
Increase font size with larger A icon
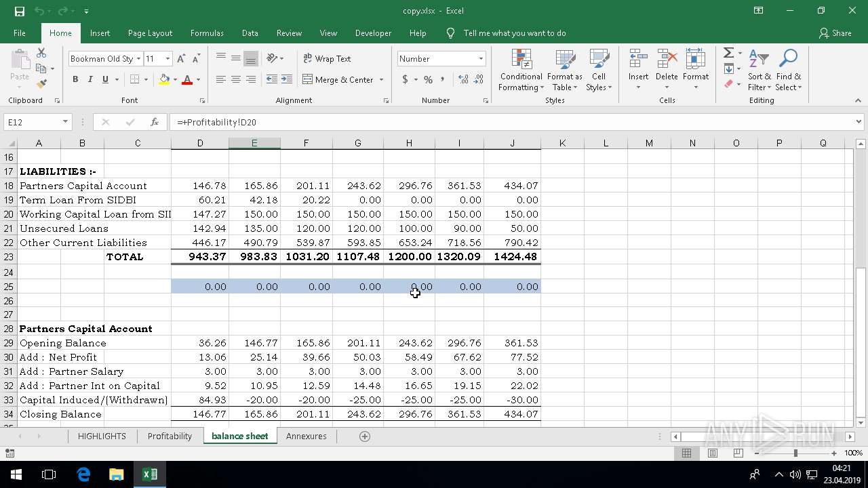pyautogui.click(x=181, y=59)
